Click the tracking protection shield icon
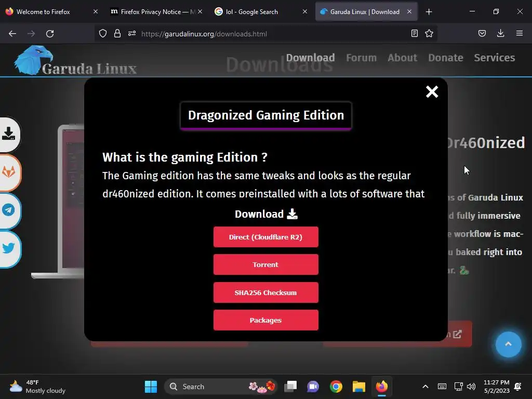This screenshot has height=399, width=532. (103, 34)
